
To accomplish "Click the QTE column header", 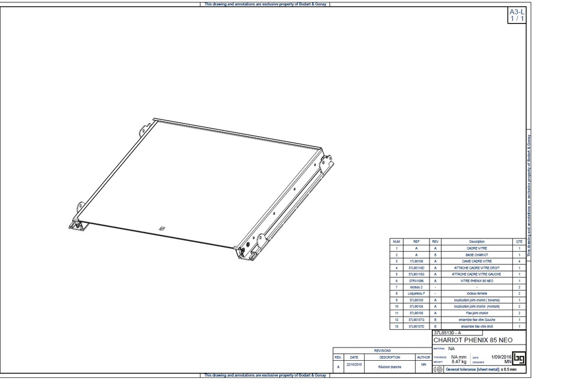I will point(519,242).
